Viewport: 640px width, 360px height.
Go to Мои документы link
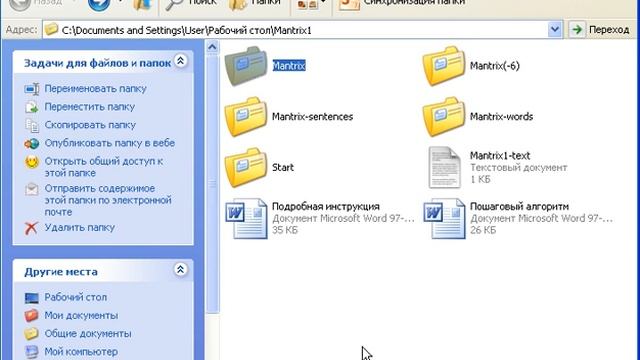point(81,316)
